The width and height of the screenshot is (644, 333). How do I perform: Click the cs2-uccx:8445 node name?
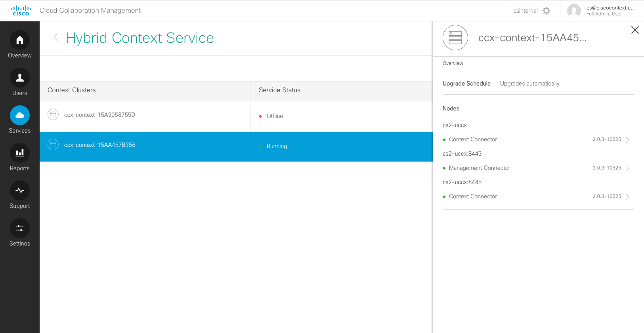click(x=462, y=182)
